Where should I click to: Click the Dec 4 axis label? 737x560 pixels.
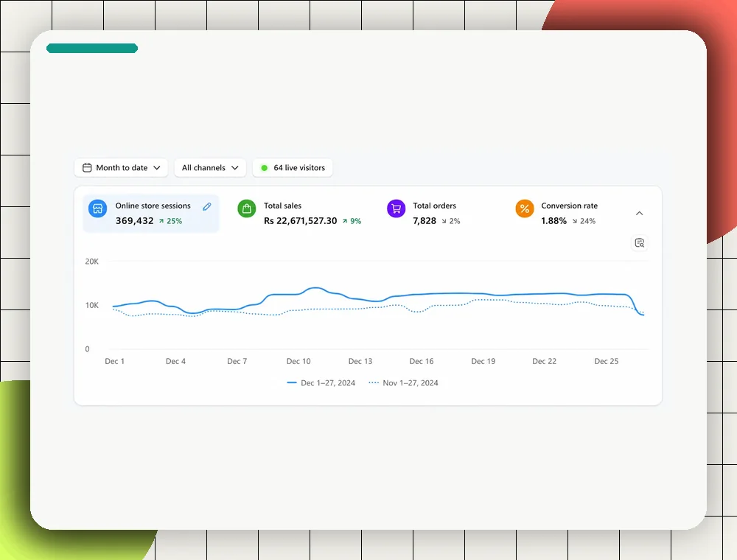pos(176,361)
